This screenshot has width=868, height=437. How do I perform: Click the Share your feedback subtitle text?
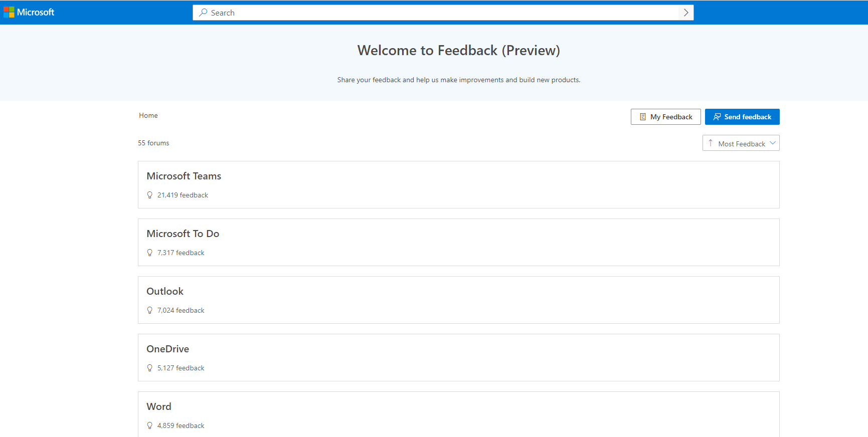click(459, 80)
